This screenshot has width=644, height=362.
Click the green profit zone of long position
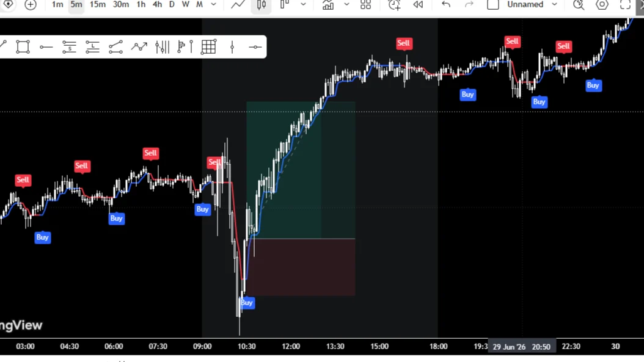point(301,170)
